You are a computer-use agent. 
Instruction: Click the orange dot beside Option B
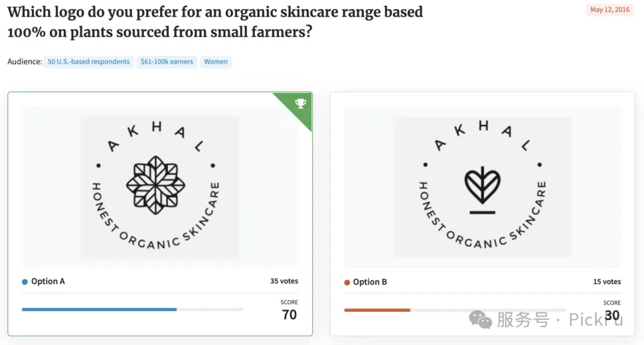click(x=347, y=282)
